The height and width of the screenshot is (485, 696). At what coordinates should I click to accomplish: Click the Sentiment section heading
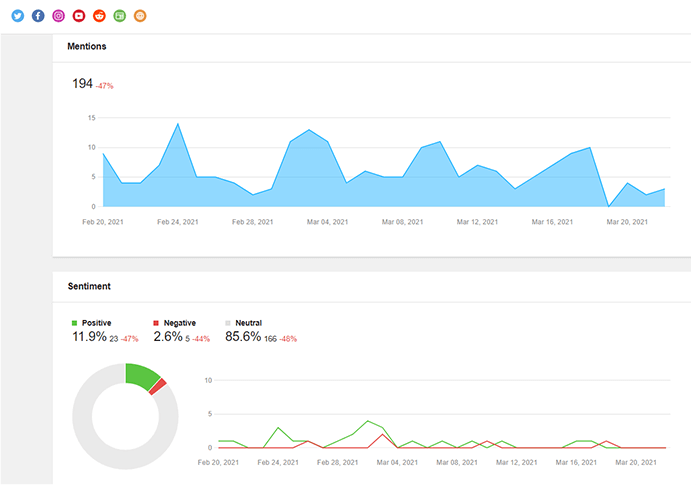click(x=89, y=286)
